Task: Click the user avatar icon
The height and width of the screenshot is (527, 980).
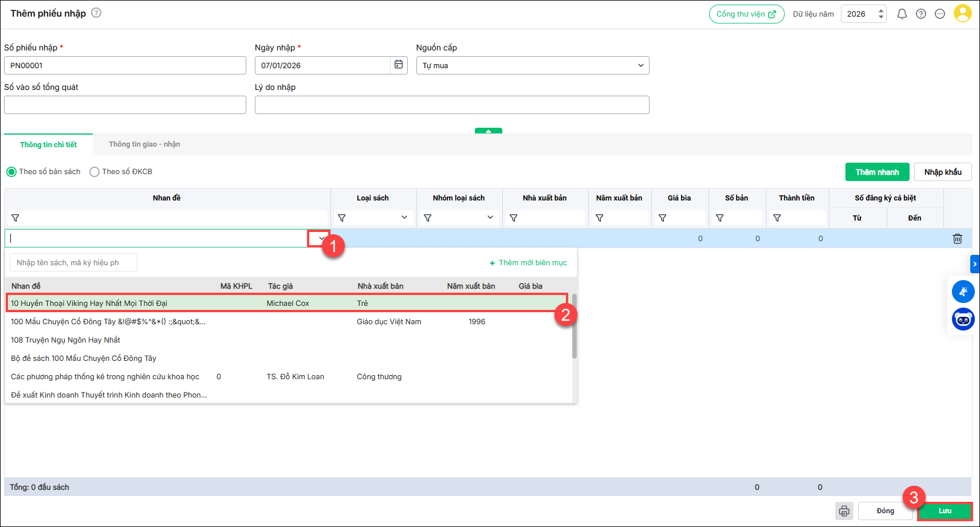Action: tap(962, 14)
